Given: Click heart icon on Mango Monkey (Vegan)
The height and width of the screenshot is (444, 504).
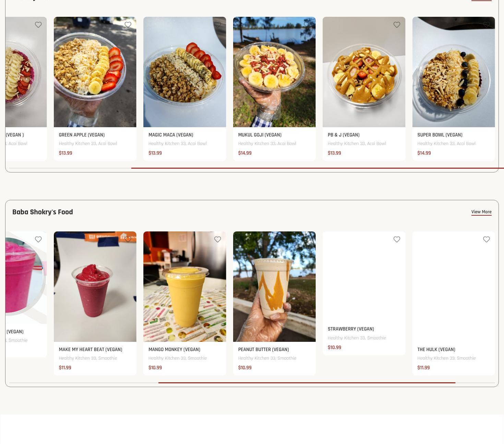Looking at the screenshot, I should click(x=217, y=239).
